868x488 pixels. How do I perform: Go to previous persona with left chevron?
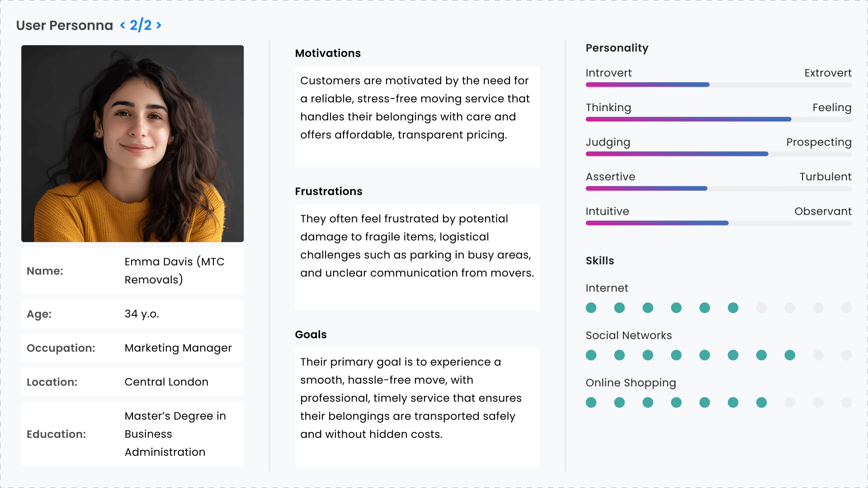point(123,26)
